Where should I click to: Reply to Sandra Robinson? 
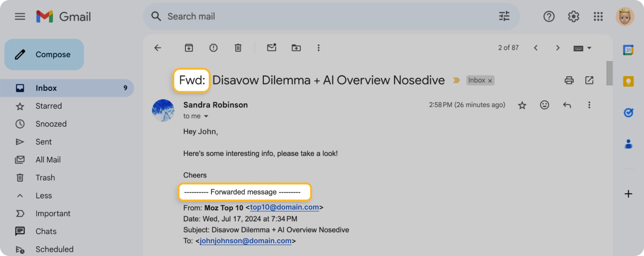567,105
